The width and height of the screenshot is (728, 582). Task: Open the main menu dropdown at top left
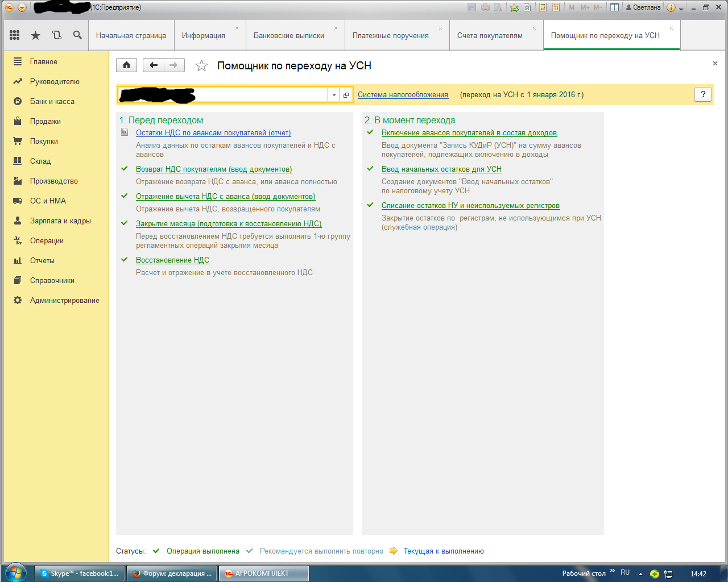coord(22,7)
